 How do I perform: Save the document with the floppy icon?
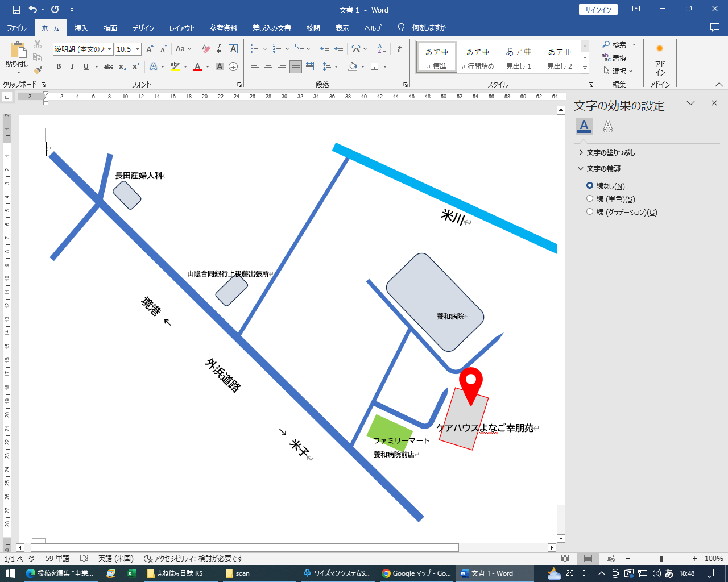pos(16,10)
